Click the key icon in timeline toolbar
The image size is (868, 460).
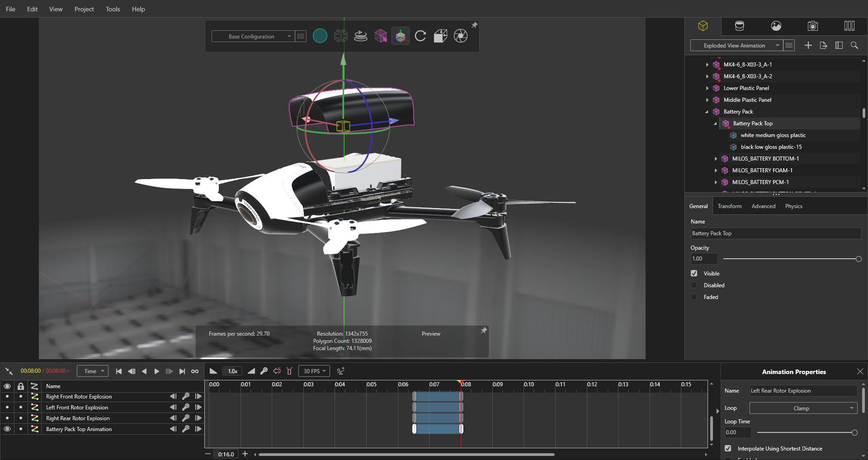(x=264, y=371)
